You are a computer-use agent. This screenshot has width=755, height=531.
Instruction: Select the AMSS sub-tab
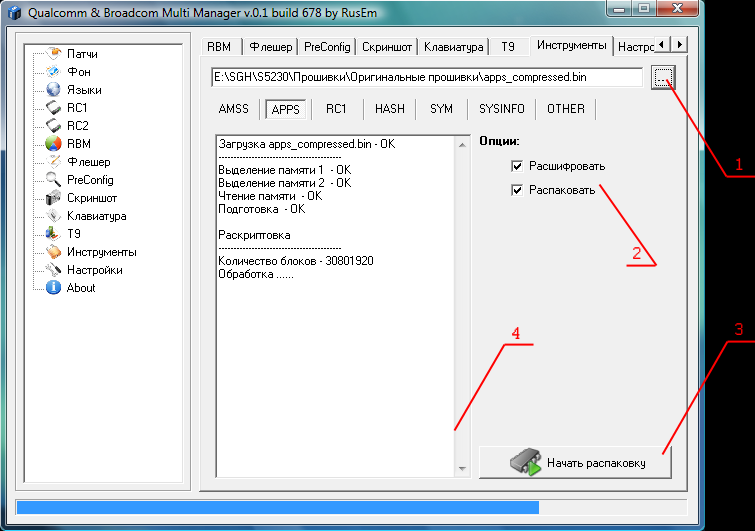click(233, 109)
